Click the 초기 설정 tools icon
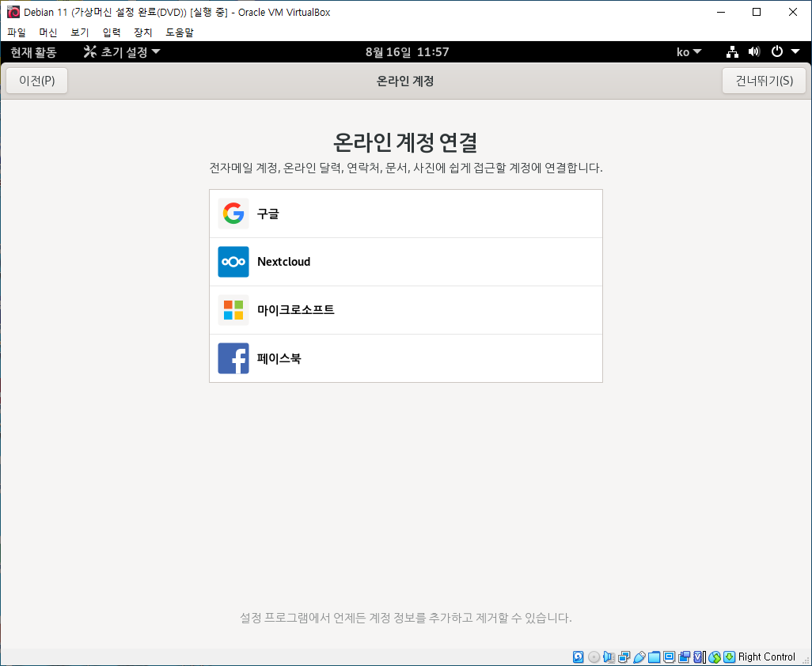The width and height of the screenshot is (812, 666). point(90,51)
